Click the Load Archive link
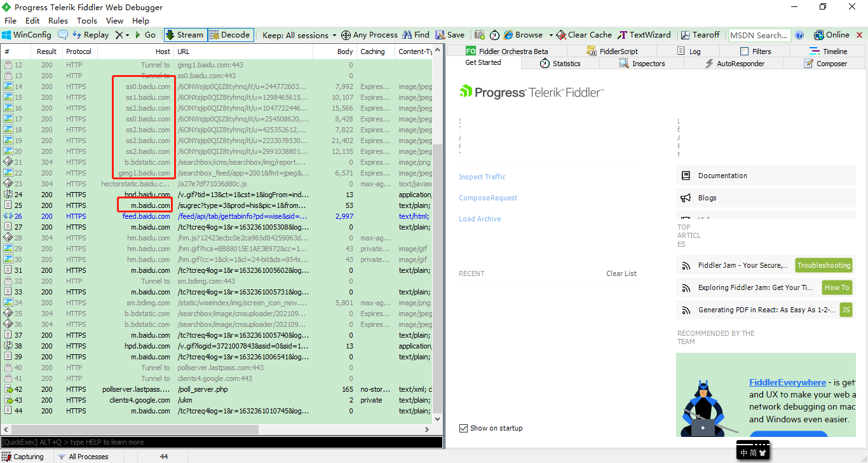868x463 pixels. [x=480, y=219]
